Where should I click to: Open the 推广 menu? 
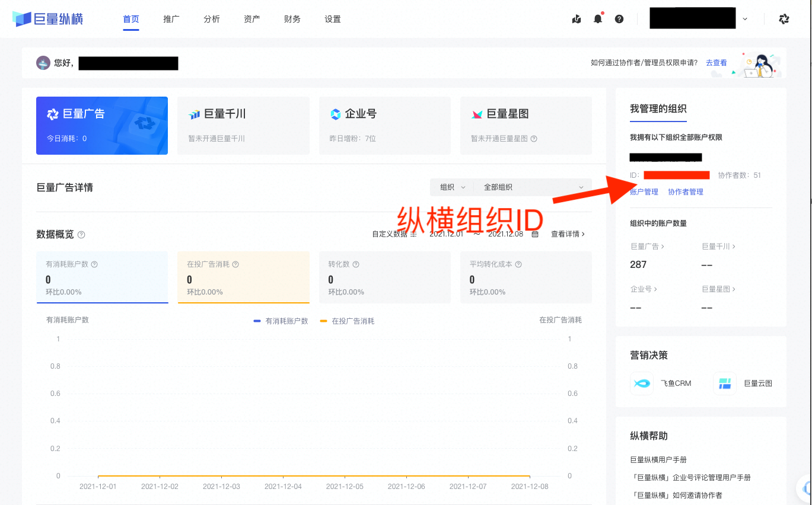click(x=171, y=19)
